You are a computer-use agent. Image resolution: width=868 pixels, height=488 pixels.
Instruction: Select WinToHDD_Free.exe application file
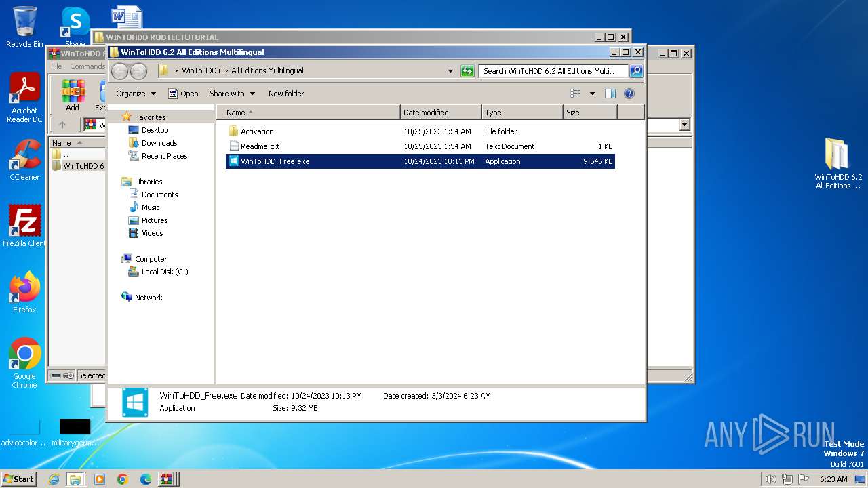point(420,161)
